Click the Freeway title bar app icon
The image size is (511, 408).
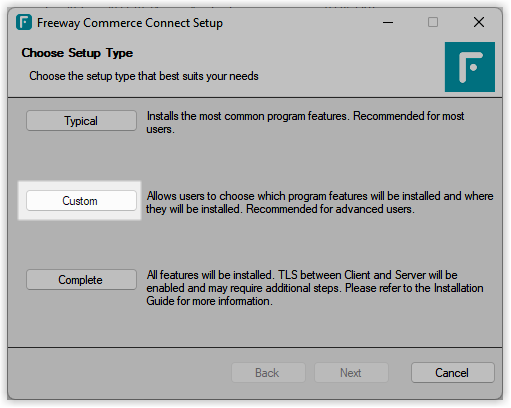(x=24, y=22)
